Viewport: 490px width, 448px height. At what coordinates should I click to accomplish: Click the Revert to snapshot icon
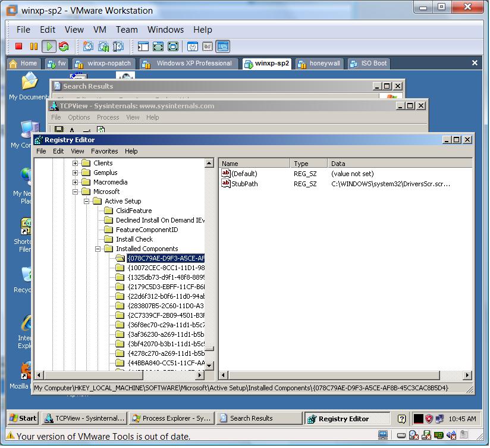point(103,46)
